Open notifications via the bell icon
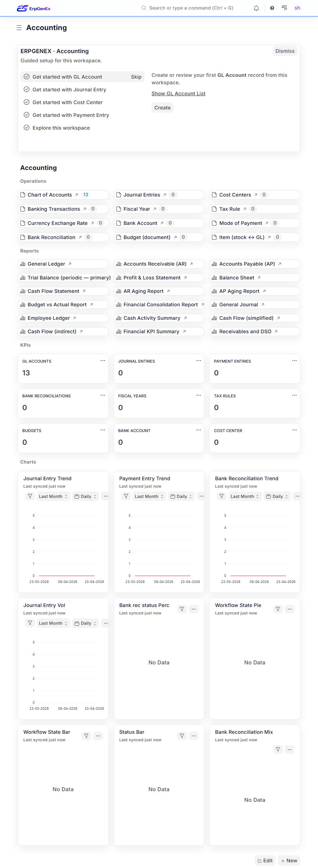318x868 pixels. click(x=256, y=8)
